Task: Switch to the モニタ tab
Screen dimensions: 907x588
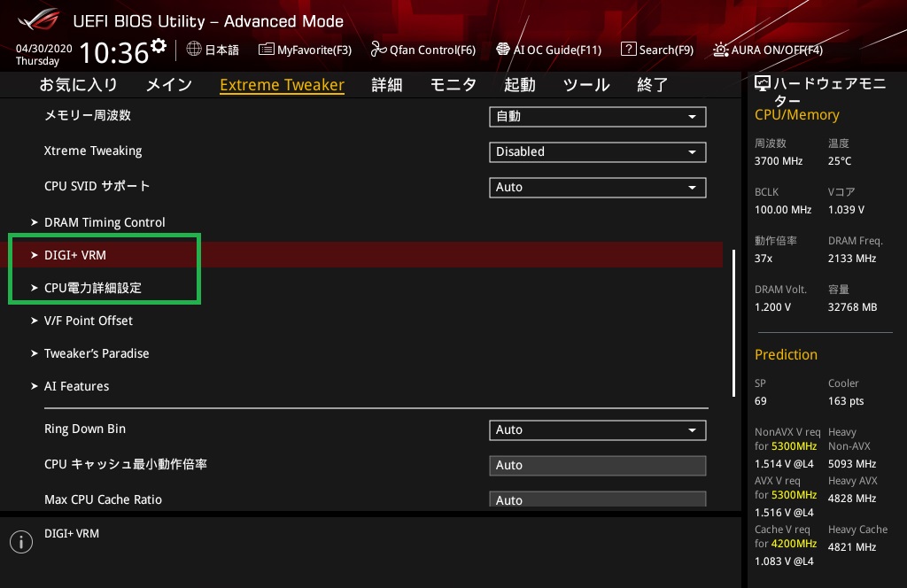Action: pos(453,85)
